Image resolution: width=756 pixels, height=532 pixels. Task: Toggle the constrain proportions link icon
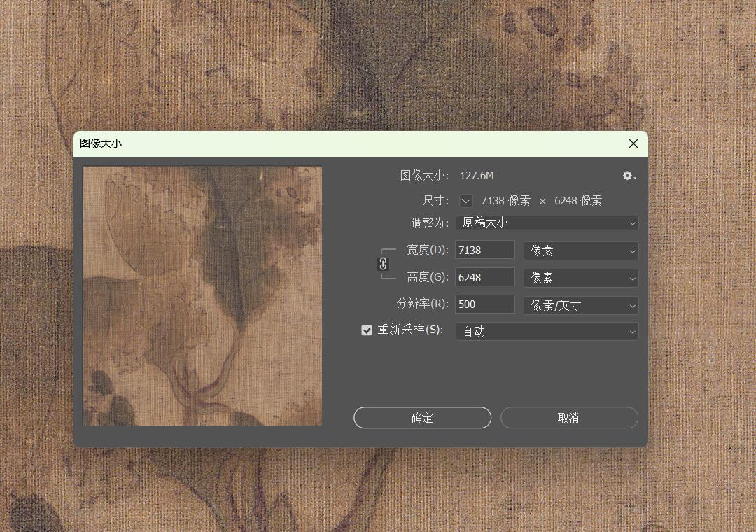(383, 264)
